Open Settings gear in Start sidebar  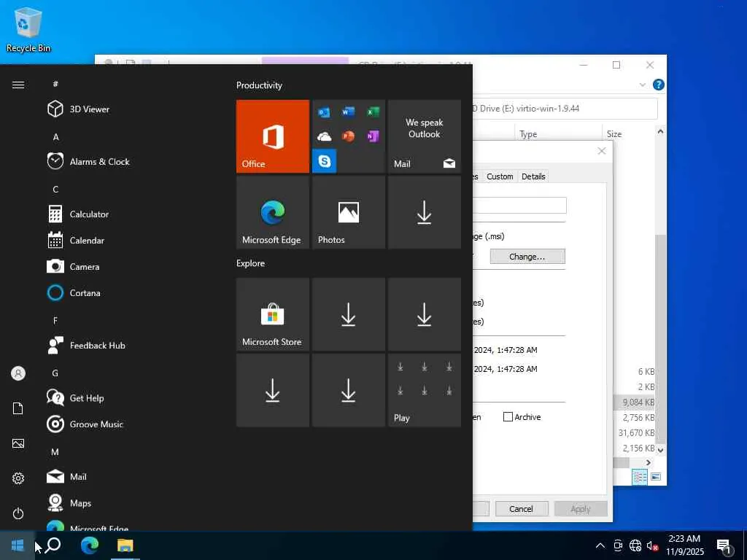(18, 478)
